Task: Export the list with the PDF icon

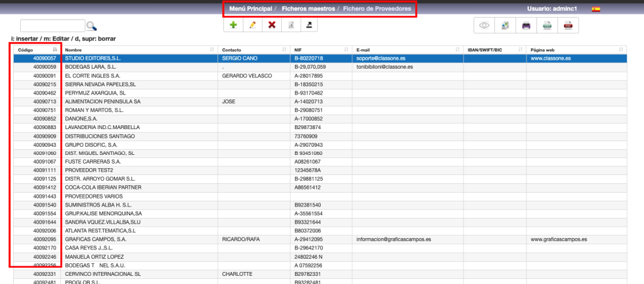Action: 568,26
